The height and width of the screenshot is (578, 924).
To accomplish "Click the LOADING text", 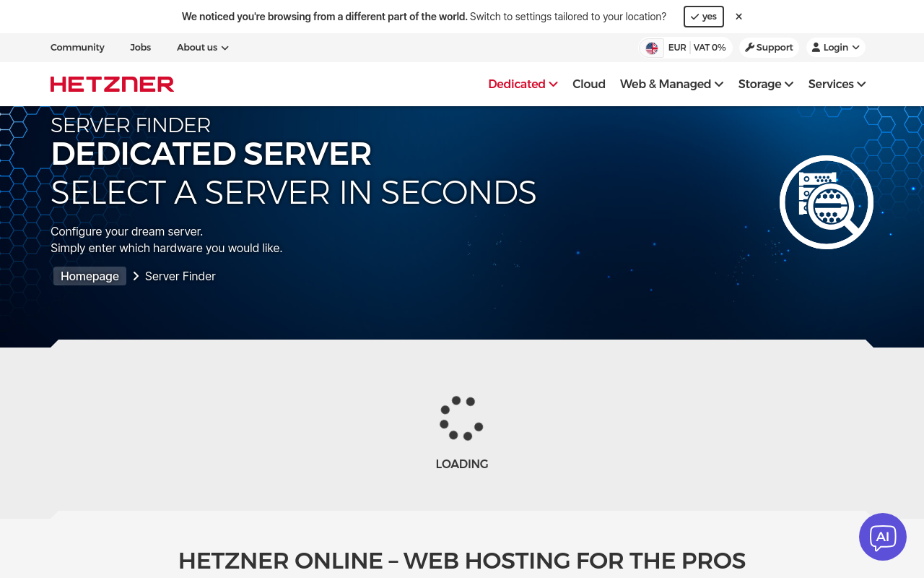I will coord(462,464).
